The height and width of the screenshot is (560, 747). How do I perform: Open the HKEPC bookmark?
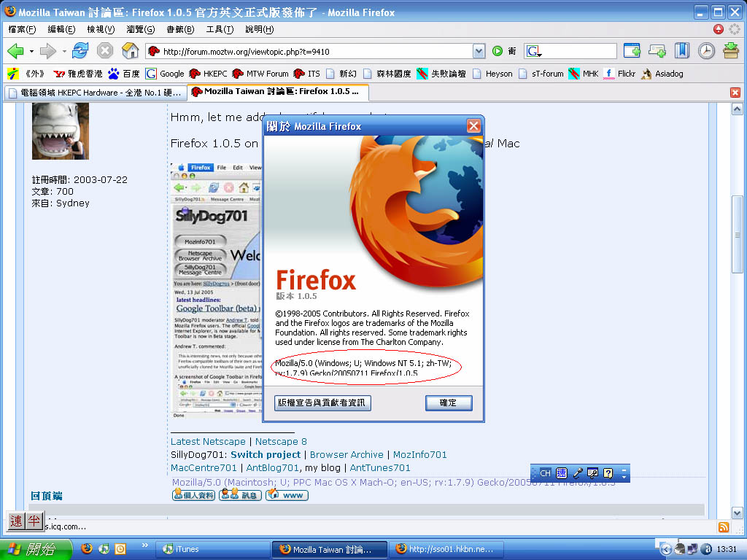pyautogui.click(x=208, y=74)
